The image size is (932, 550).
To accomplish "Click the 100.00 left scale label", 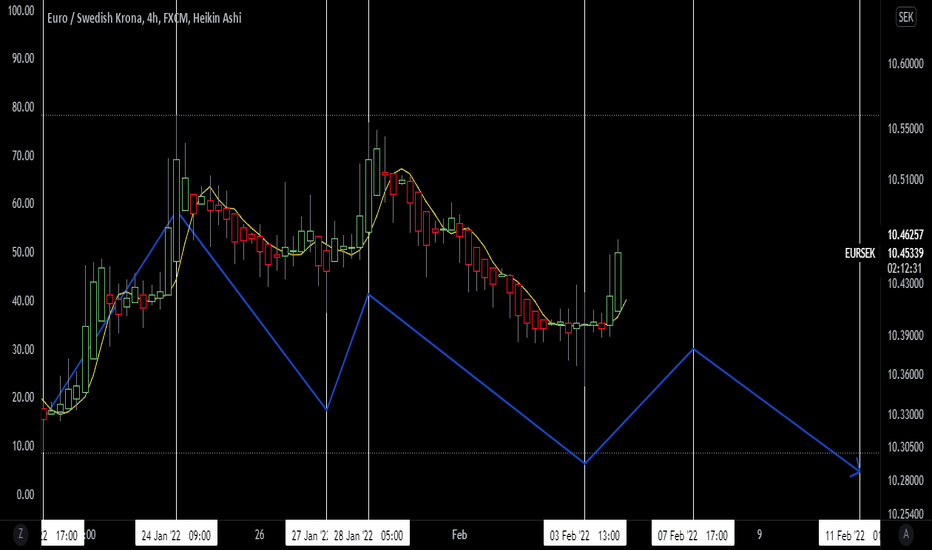I will 21,11.
